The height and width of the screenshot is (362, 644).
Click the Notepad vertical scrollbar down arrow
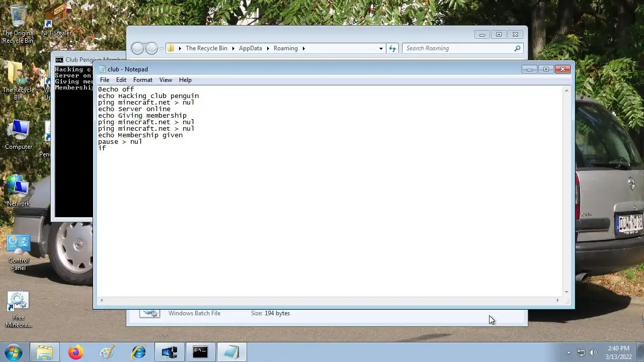(x=567, y=292)
